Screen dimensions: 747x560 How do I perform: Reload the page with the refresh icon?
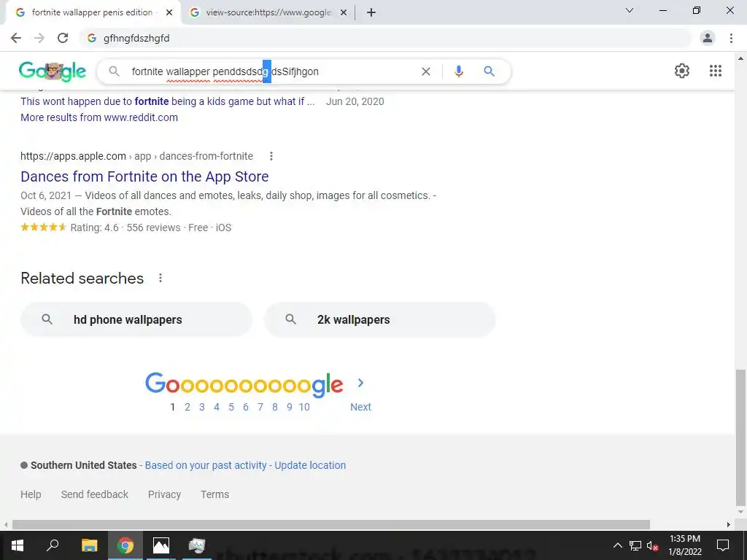(63, 38)
